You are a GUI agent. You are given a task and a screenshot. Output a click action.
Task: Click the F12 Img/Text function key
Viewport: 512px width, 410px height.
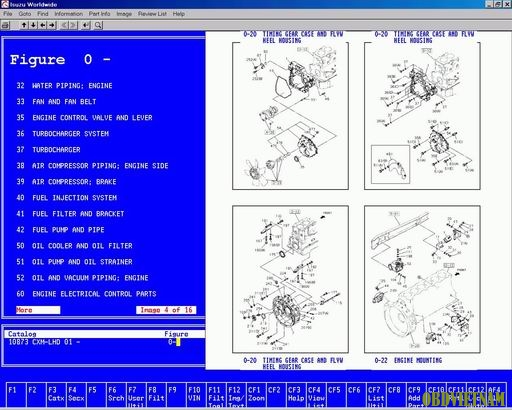[236, 395]
